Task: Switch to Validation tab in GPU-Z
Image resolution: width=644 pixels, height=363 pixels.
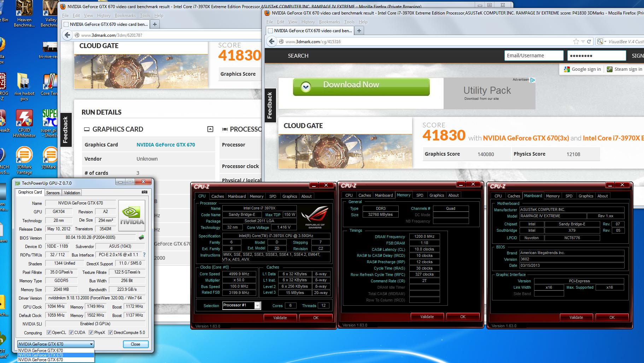Action: [x=72, y=192]
